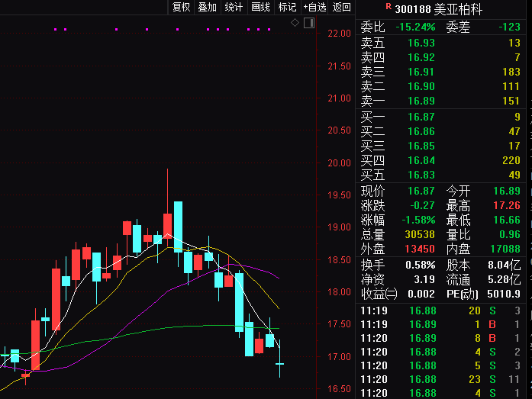Open the 复权 price adjustment option
The image size is (532, 399).
(x=181, y=8)
